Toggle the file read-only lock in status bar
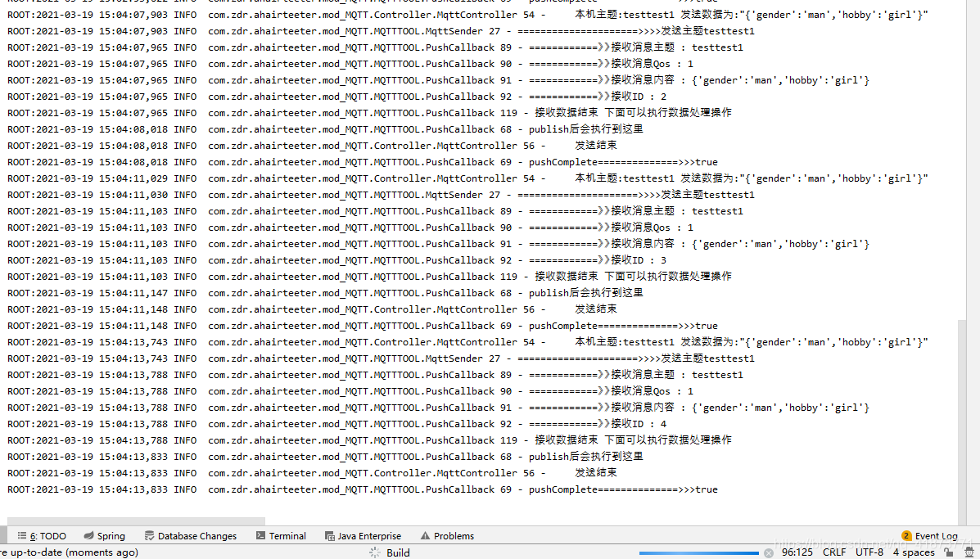The height and width of the screenshot is (559, 980). pyautogui.click(x=947, y=552)
